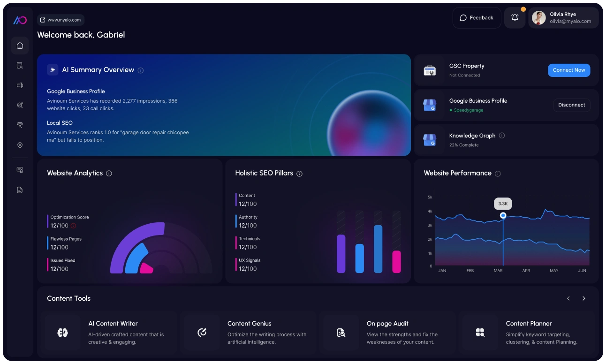Click the 3.3K data point marker on chart
Viewport: 606px width, 364px height.
pyautogui.click(x=503, y=215)
